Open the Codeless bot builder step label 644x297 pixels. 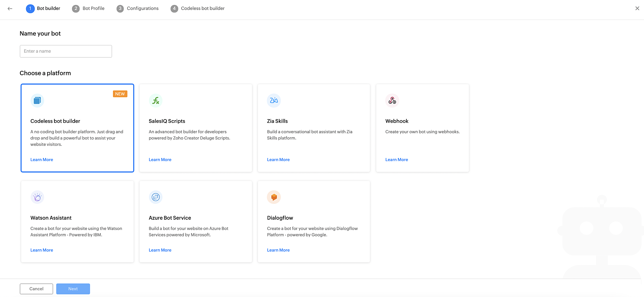(203, 8)
